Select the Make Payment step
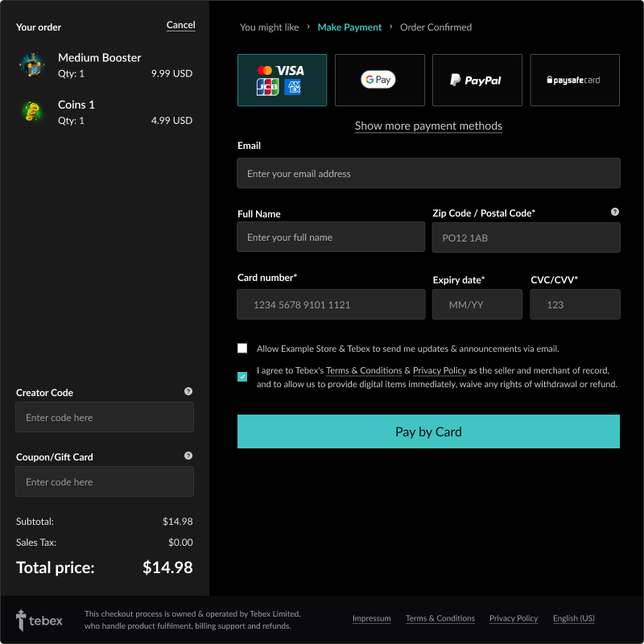The width and height of the screenshot is (644, 644). coord(349,27)
